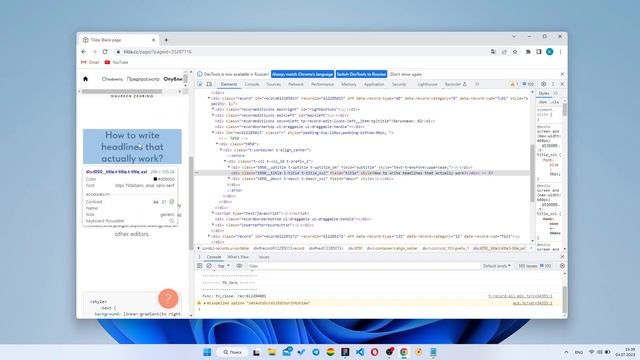
Task: Open the Elements tab in DevTools
Action: click(229, 84)
